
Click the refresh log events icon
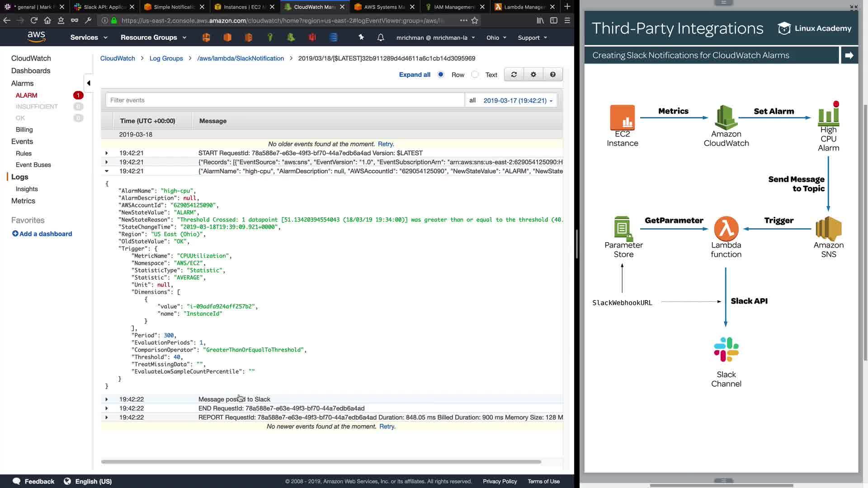[514, 75]
